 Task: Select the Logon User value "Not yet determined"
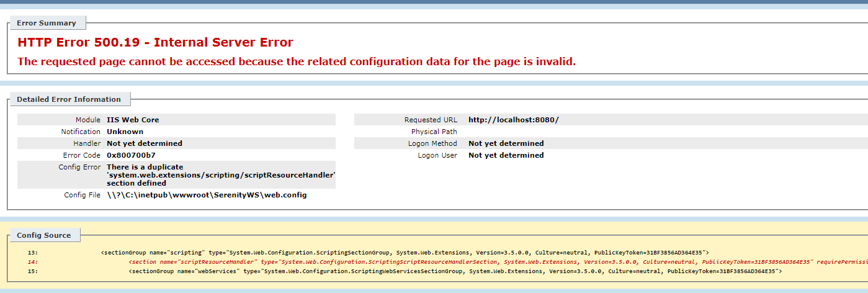click(x=506, y=155)
